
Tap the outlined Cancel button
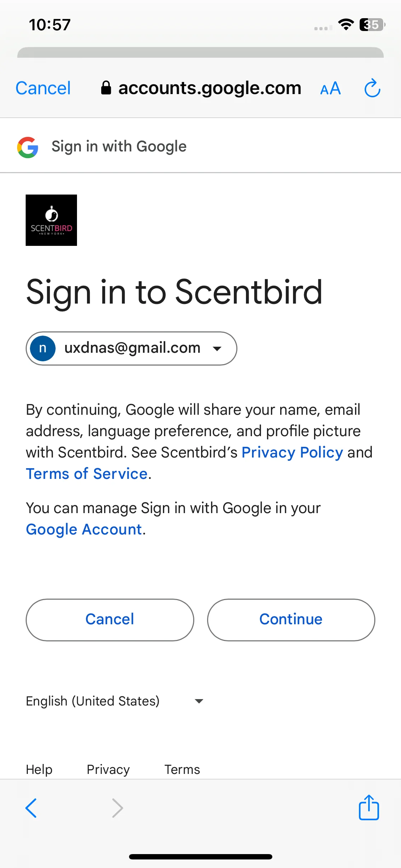point(110,620)
